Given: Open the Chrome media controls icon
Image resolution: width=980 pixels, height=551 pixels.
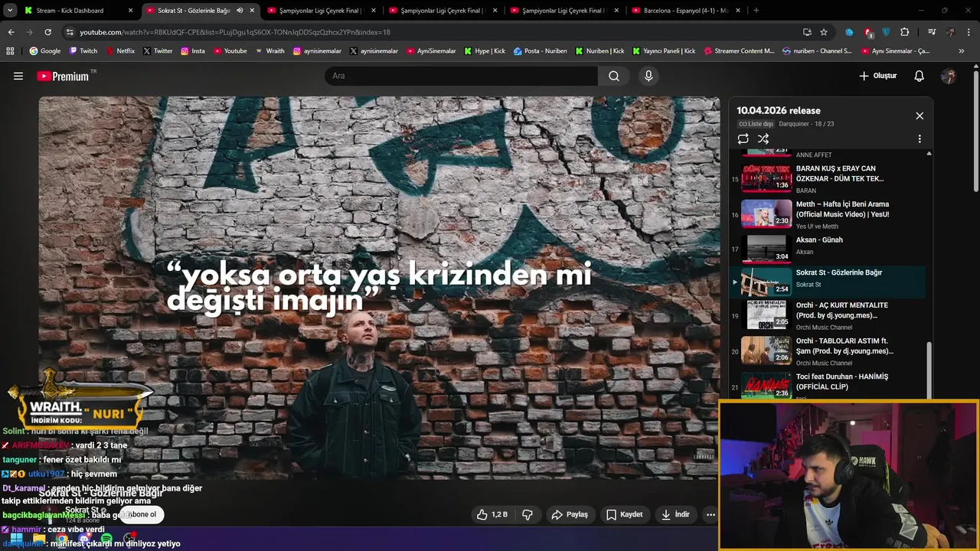Looking at the screenshot, I should tap(932, 32).
